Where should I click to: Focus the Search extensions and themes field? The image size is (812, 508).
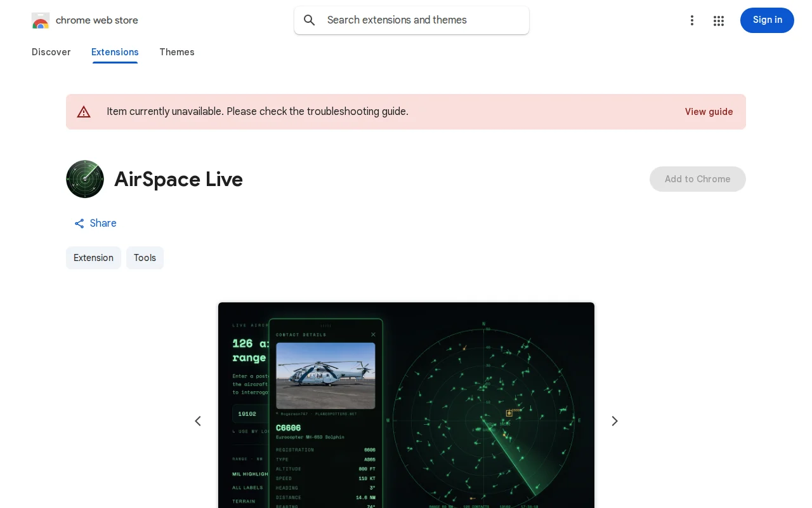tap(412, 20)
